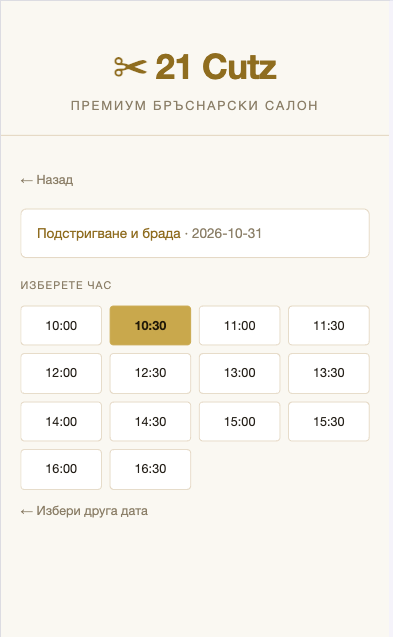Click the scissors logo icon
393x637 pixels.
[130, 67]
